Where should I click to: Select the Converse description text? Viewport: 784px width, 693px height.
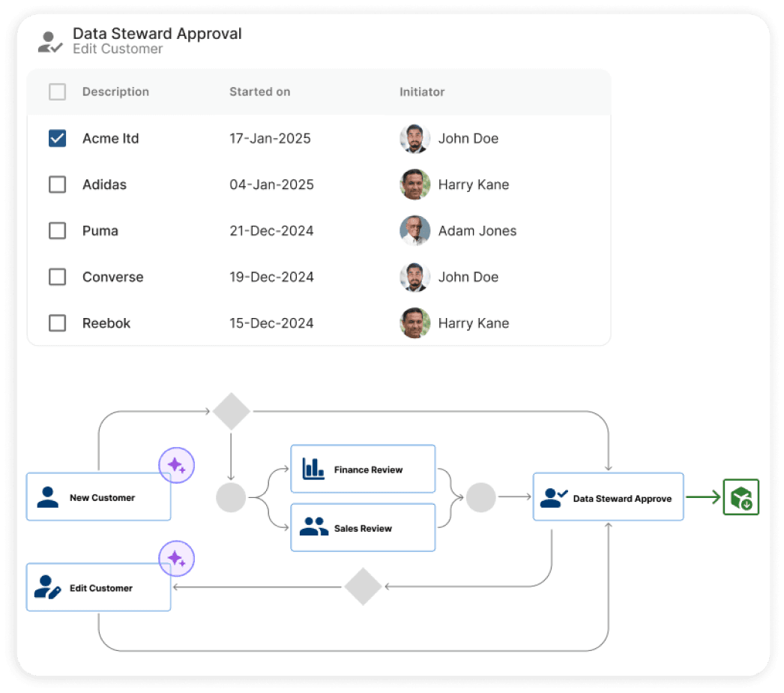pyautogui.click(x=113, y=277)
